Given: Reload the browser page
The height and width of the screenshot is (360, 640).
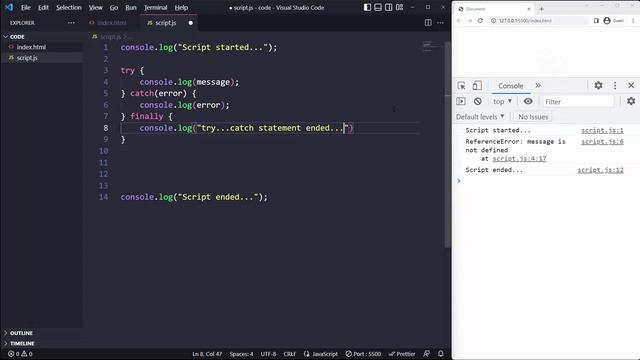Looking at the screenshot, I should [480, 20].
